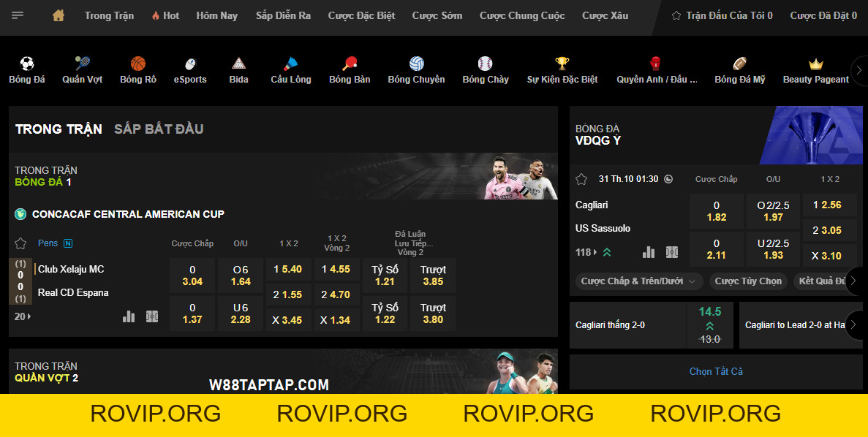This screenshot has height=437, width=868.
Task: Select the Bóng Bàn table tennis icon
Action: click(x=350, y=63)
